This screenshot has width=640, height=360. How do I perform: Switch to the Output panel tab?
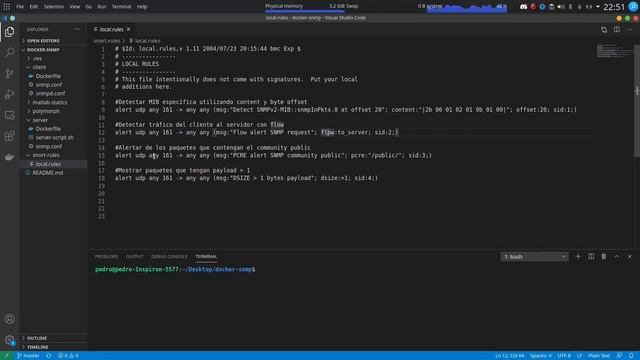pyautogui.click(x=134, y=256)
